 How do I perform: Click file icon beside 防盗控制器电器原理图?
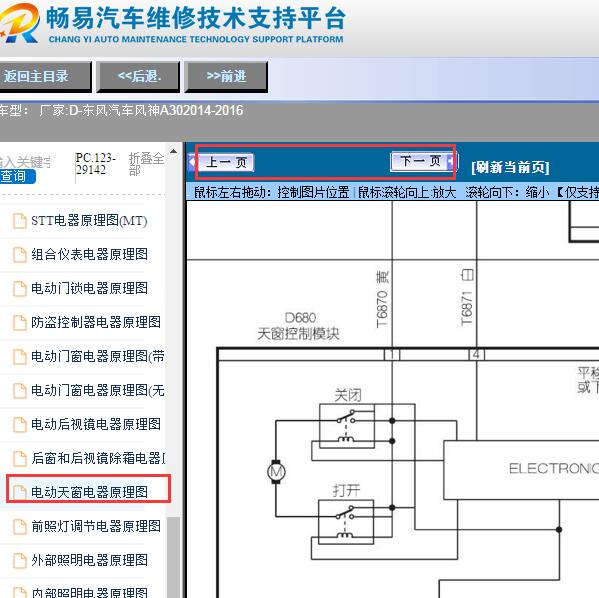[x=20, y=322]
